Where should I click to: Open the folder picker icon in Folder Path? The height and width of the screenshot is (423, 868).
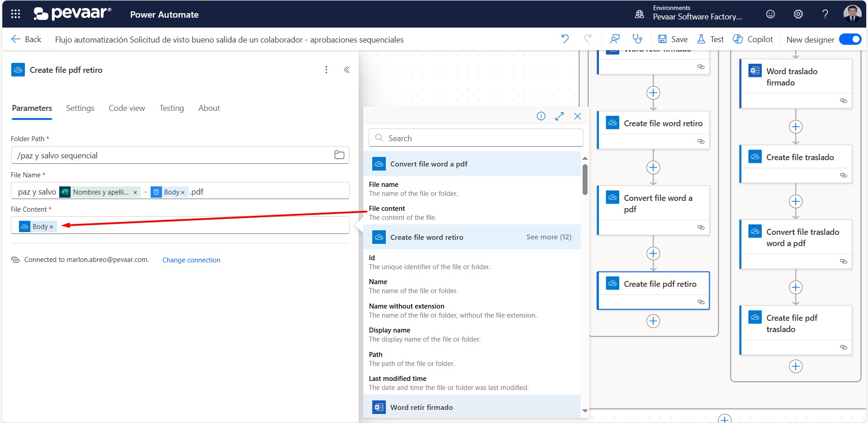click(339, 155)
